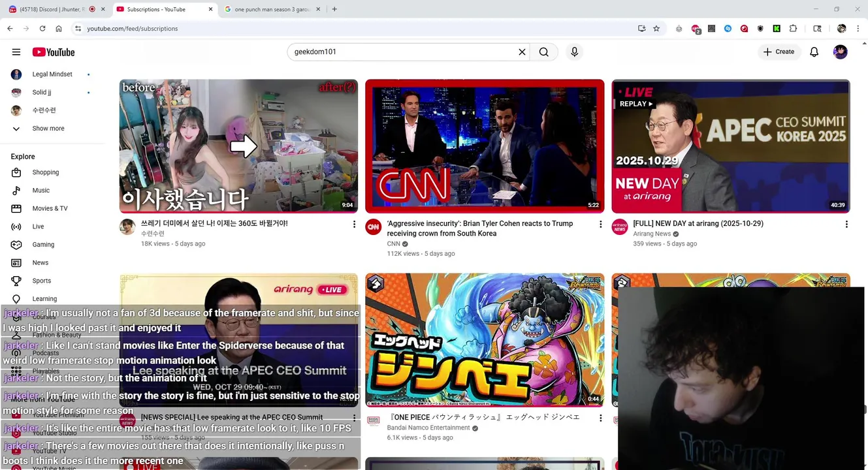This screenshot has height=470, width=868.
Task: View site information icon in address bar
Action: click(78, 29)
